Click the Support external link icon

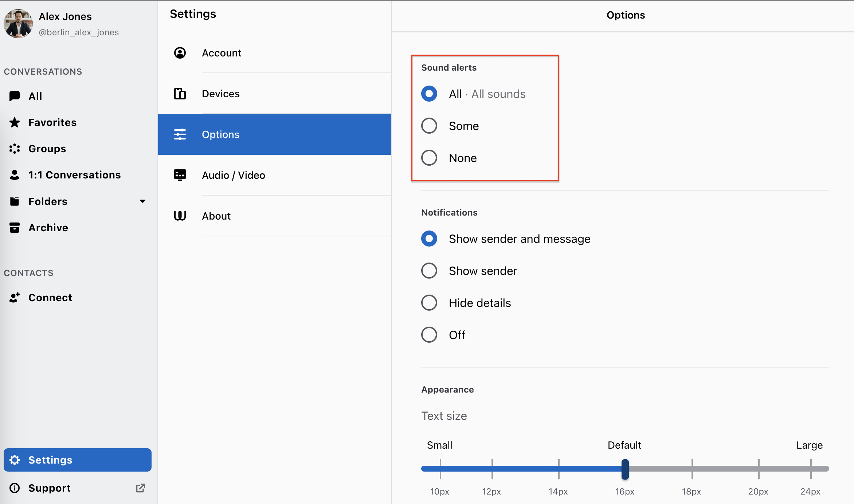click(141, 488)
